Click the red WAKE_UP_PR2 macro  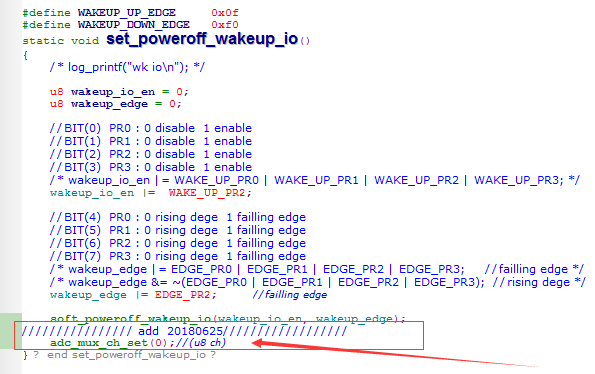coord(207,193)
